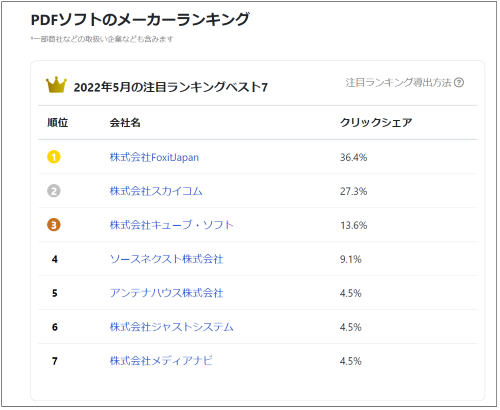Click the クリックシェア column header

tap(376, 123)
